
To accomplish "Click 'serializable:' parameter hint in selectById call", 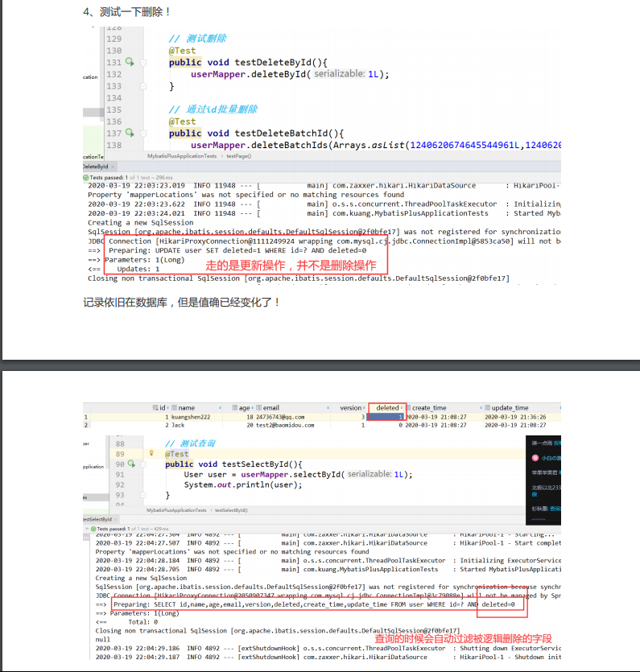I will pyautogui.click(x=370, y=474).
